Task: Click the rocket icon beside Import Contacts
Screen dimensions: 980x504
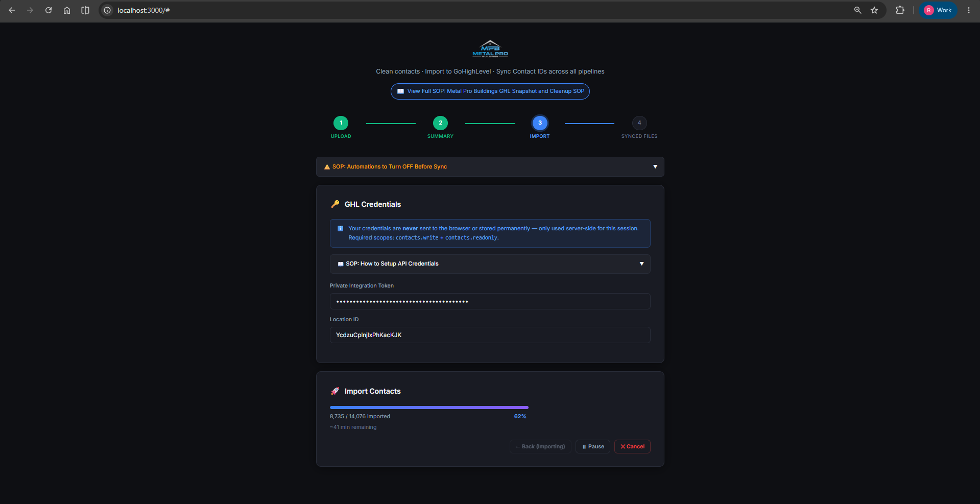Action: 335,391
